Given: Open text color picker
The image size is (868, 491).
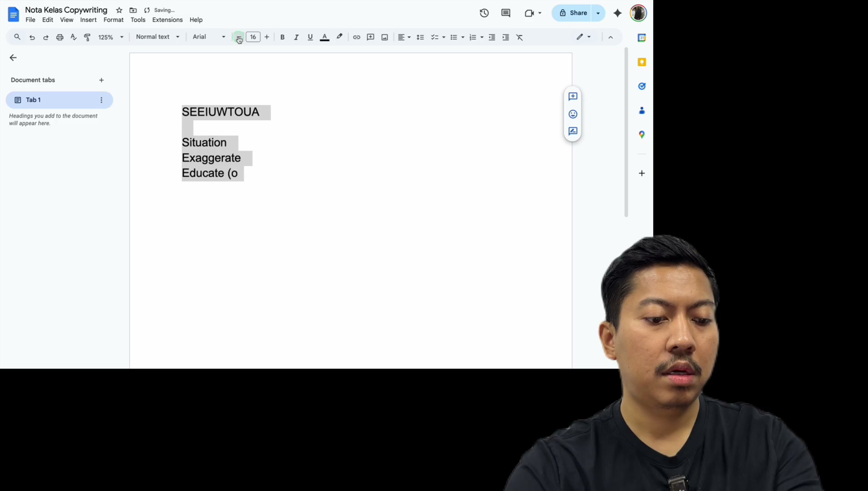Looking at the screenshot, I should [x=324, y=37].
